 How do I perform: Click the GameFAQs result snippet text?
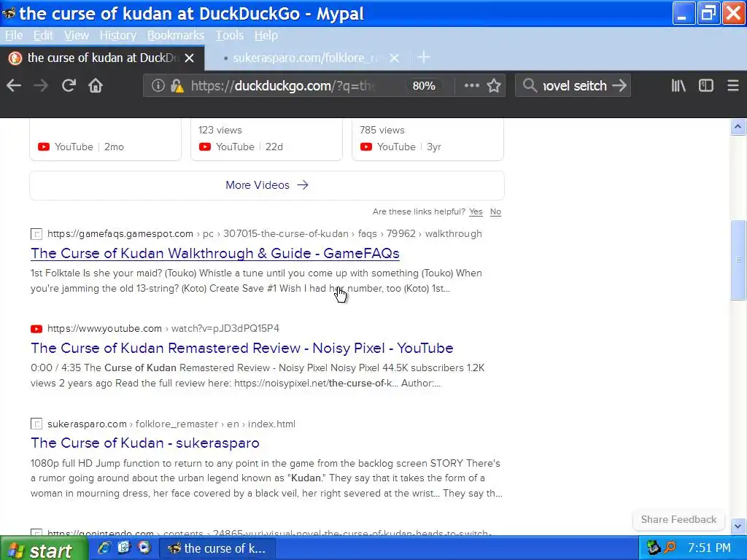click(256, 281)
